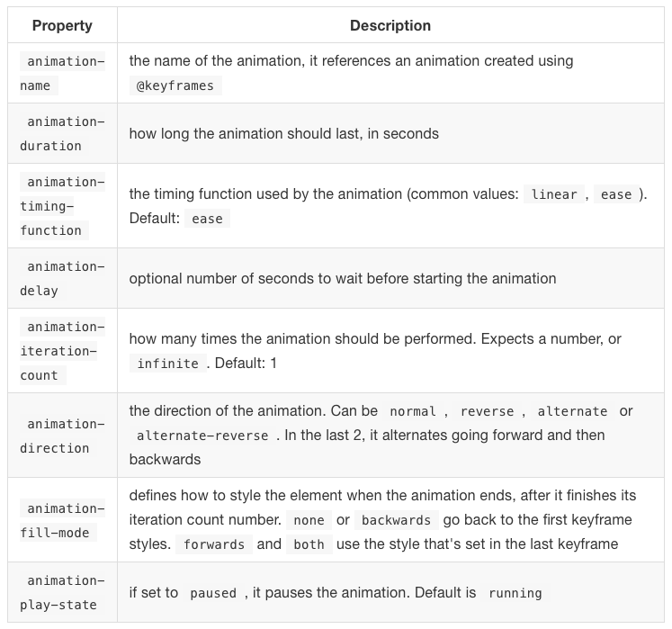Viewport: 672px width, 629px height.
Task: Click the Description column header
Action: tap(390, 25)
